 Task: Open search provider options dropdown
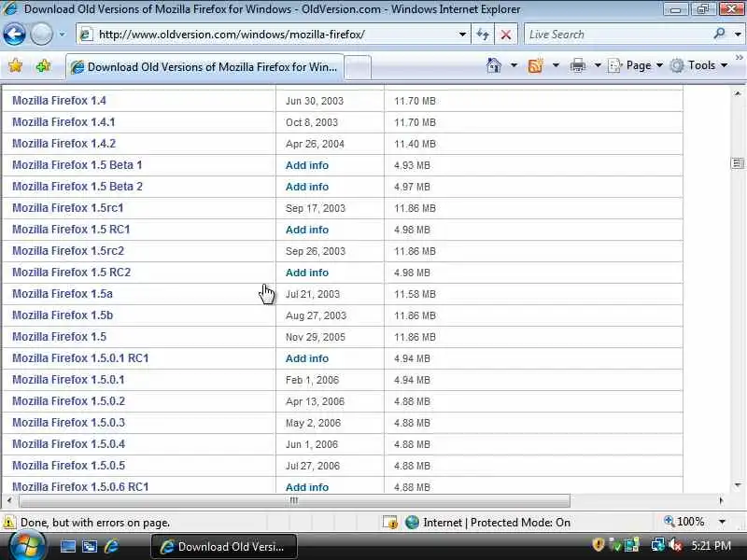pyautogui.click(x=738, y=35)
